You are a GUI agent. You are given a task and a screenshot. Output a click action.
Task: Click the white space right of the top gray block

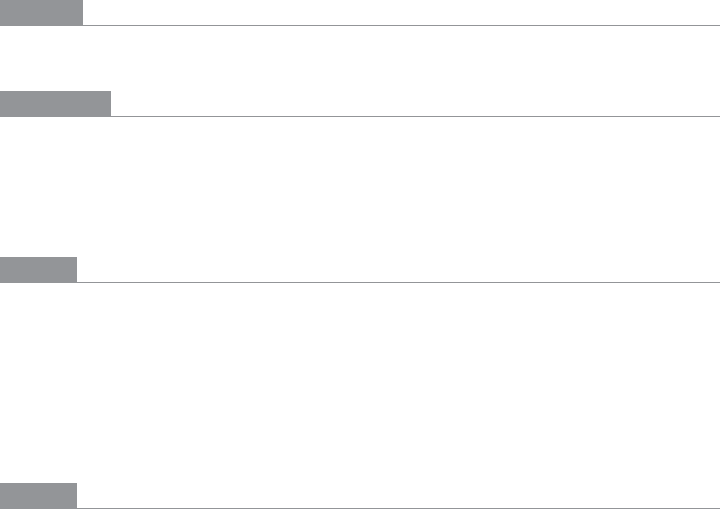click(401, 12)
